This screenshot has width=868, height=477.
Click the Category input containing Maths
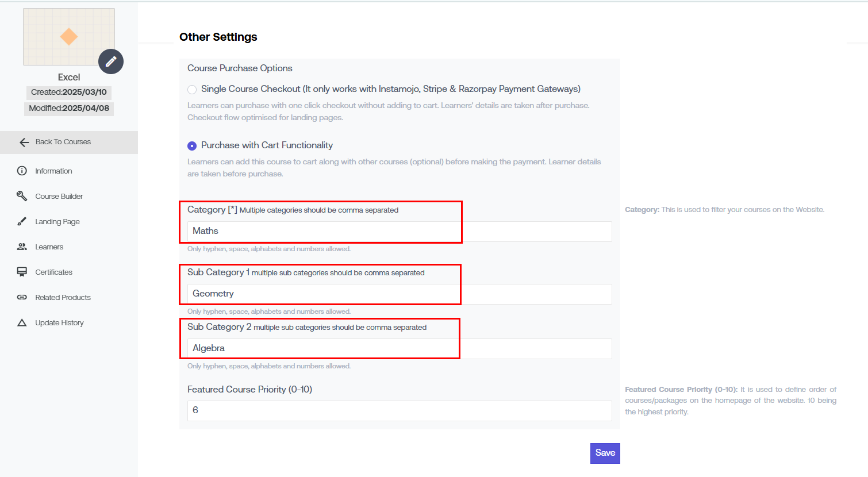(x=399, y=231)
